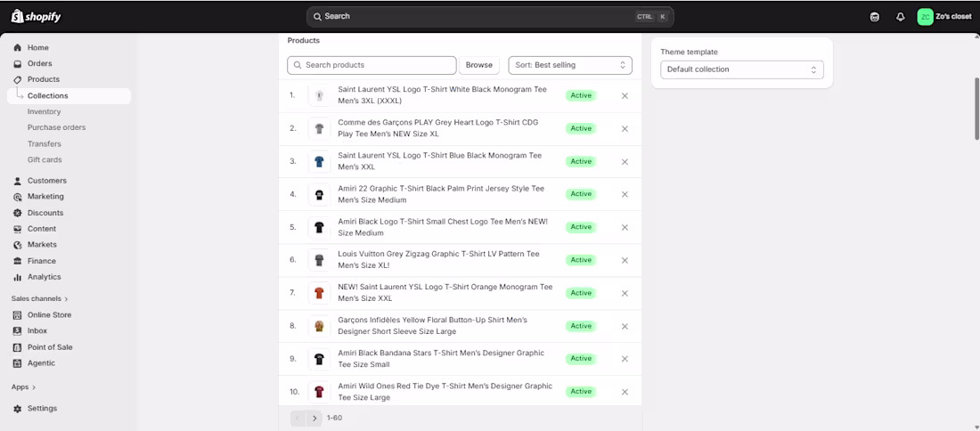This screenshot has height=431, width=980.
Task: Click the Settings gear icon
Action: (x=18, y=409)
